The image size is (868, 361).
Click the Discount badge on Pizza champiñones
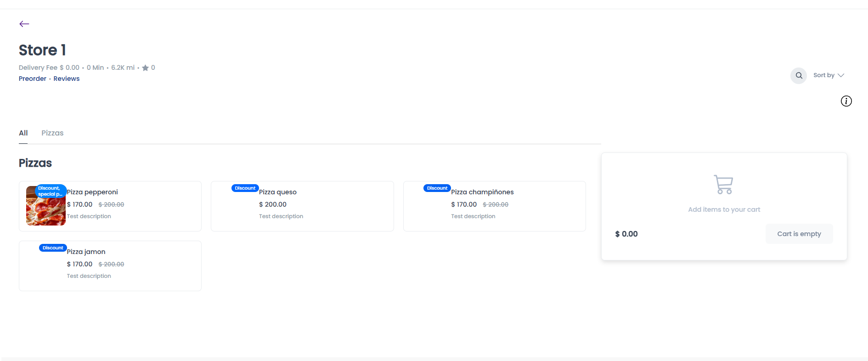(x=437, y=188)
